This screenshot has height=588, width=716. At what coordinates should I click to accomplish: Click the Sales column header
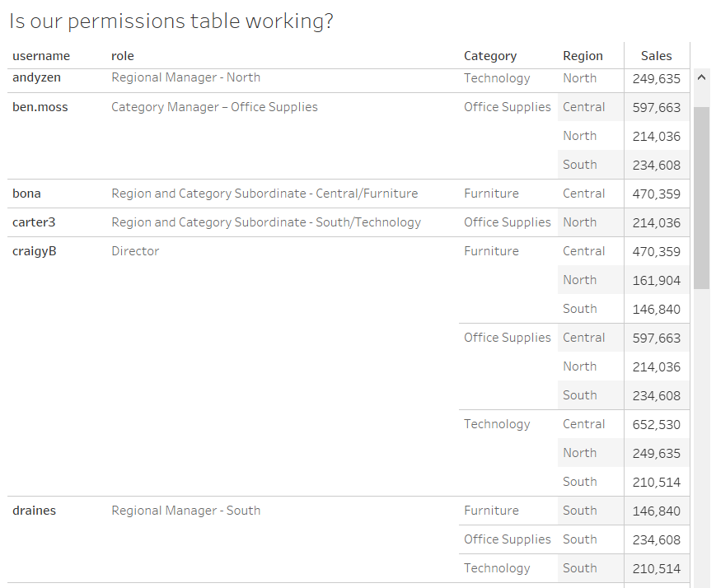coord(656,56)
